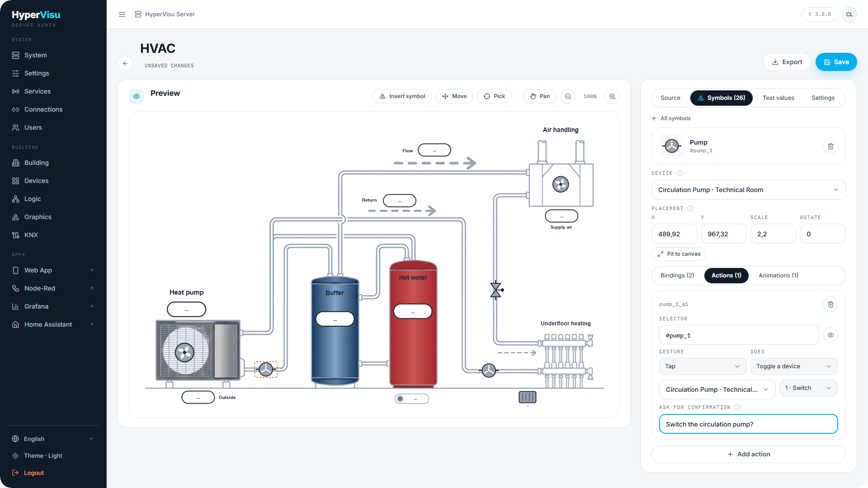
Task: Open the CL user avatar
Action: coord(849,14)
